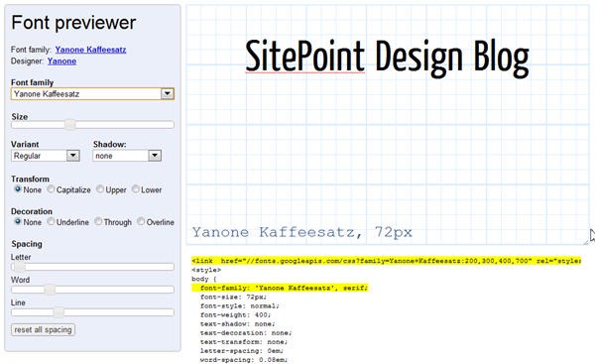Click the text-decoration: none code line
This screenshot has width=595, height=364.
click(x=246, y=333)
